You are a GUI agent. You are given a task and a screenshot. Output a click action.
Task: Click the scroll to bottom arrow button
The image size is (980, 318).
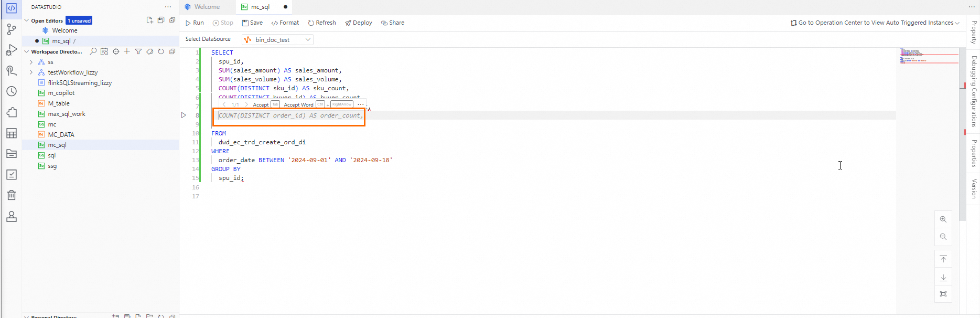(943, 277)
